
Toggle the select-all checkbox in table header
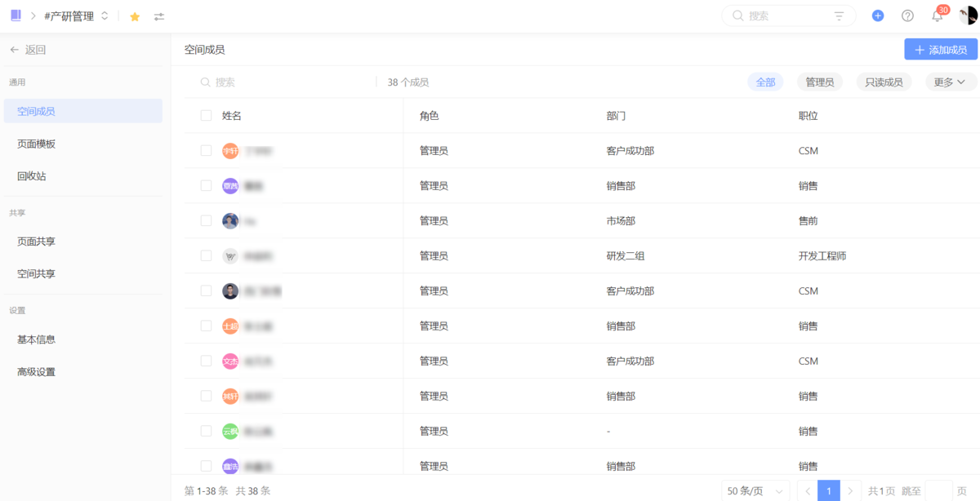206,115
